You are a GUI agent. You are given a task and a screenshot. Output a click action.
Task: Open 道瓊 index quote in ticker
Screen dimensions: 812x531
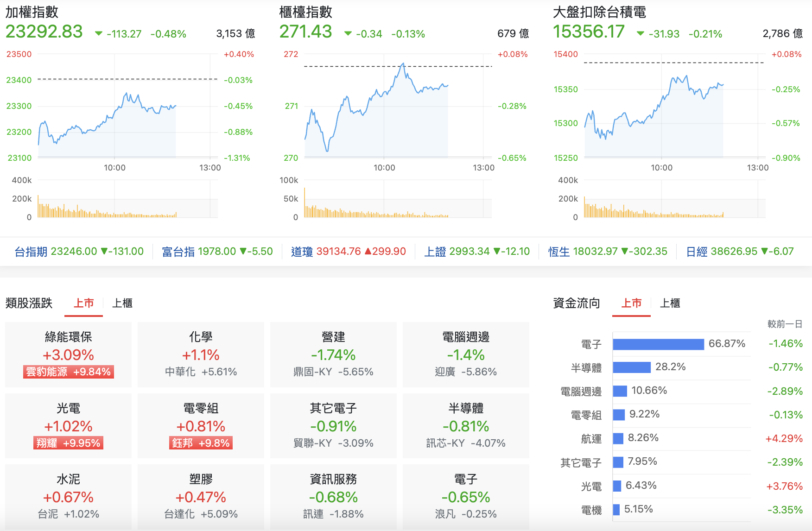(x=349, y=251)
